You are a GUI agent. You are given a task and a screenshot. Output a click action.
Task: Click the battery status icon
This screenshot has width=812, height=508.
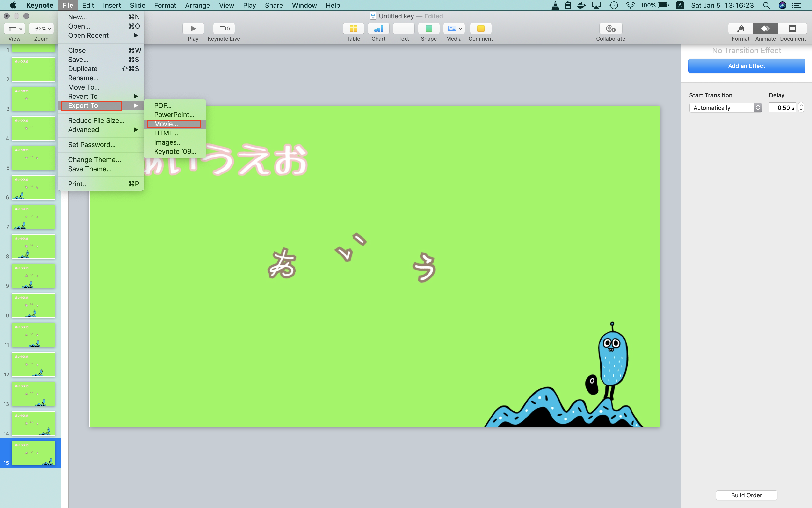coord(663,5)
